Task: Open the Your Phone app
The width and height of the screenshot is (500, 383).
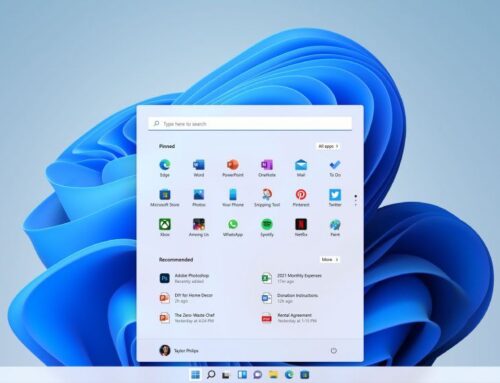Action: pos(233,198)
